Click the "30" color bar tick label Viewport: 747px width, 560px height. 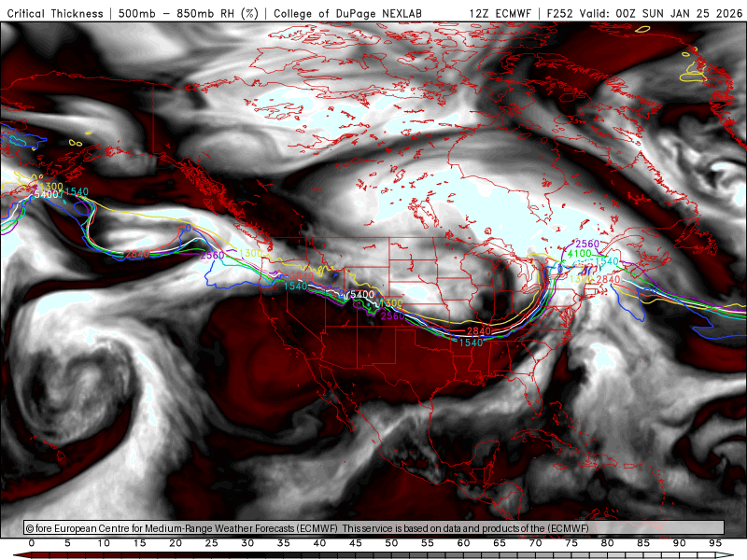point(247,543)
